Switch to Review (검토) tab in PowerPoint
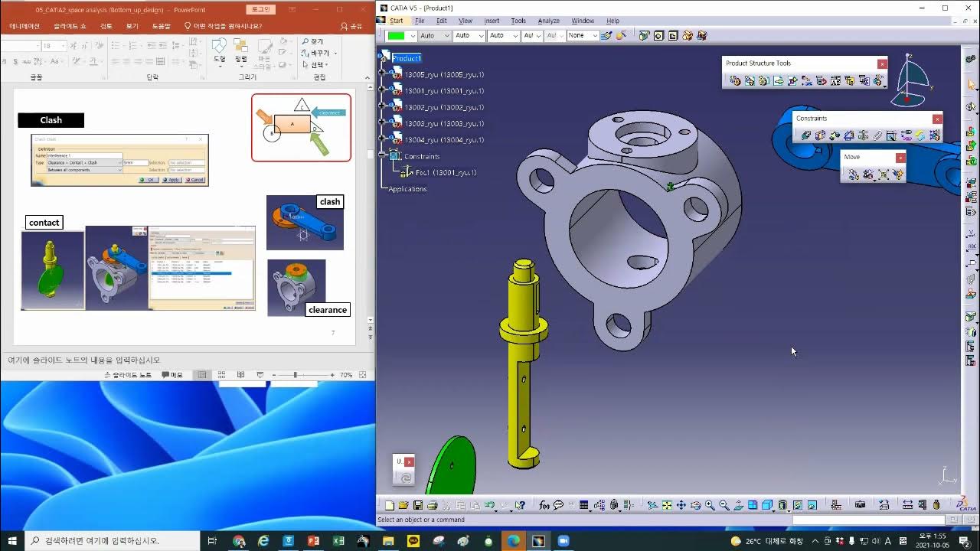Viewport: 980px width, 551px height. [x=106, y=26]
